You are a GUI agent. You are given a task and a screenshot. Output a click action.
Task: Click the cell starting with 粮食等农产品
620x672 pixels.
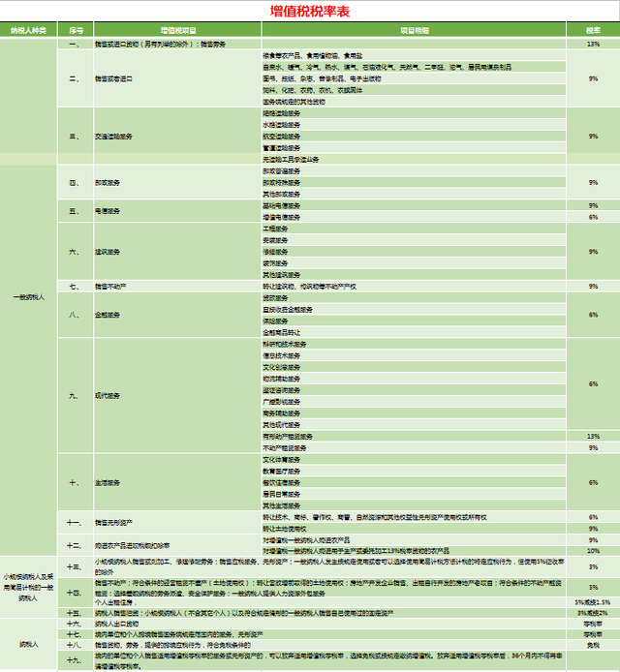click(x=415, y=56)
